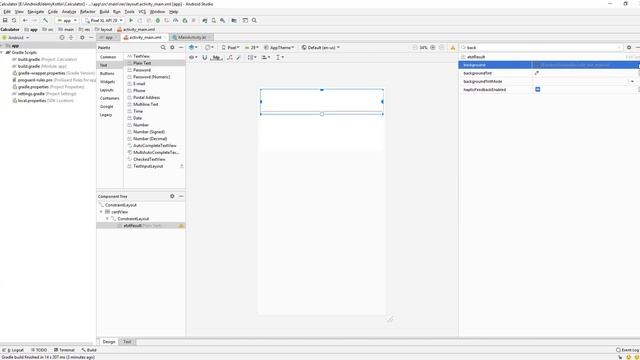Click the Debug app bug icon

[x=158, y=20]
